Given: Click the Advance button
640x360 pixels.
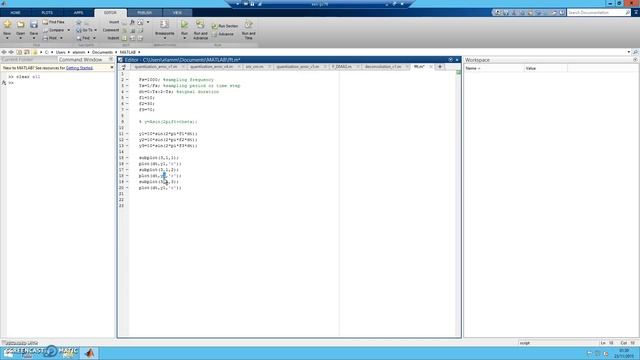Looking at the screenshot, I should point(223,34).
